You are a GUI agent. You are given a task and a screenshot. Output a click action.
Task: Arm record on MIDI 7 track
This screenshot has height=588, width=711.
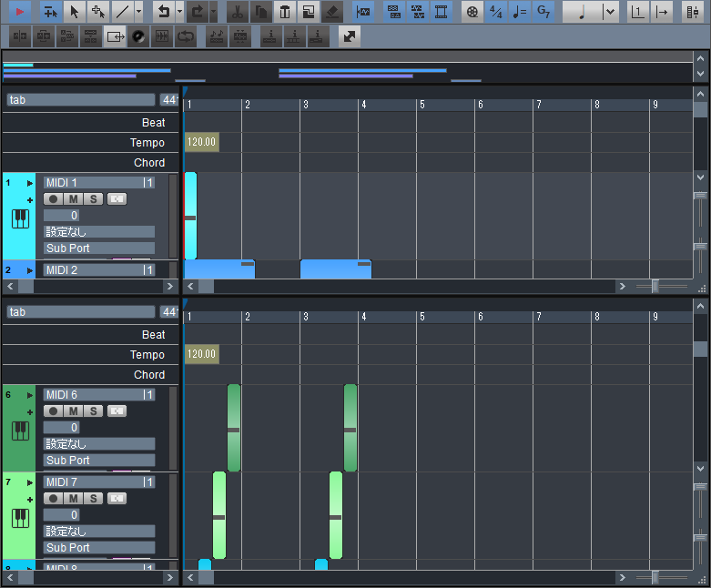pyautogui.click(x=54, y=499)
